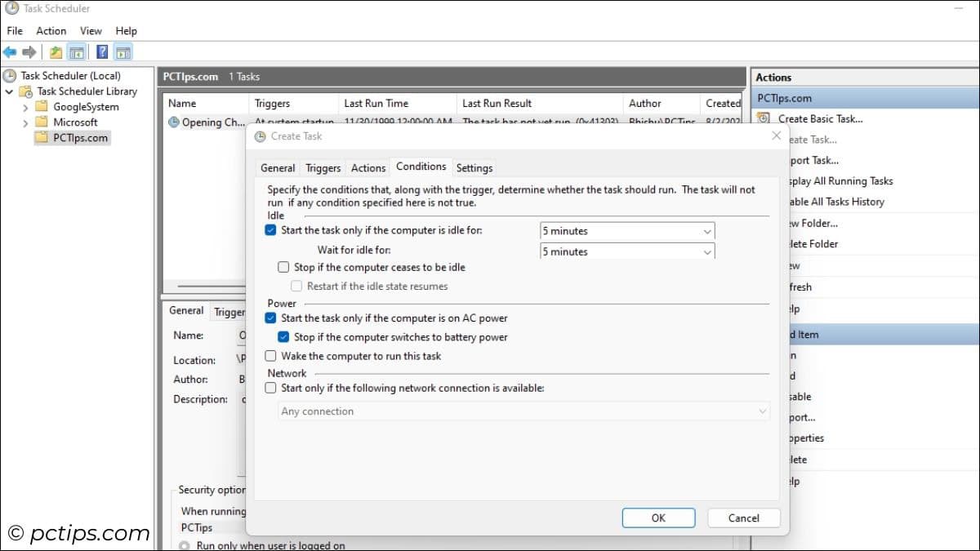The height and width of the screenshot is (551, 980).
Task: Toggle the show/hide console tree toolbar icon
Action: click(76, 52)
